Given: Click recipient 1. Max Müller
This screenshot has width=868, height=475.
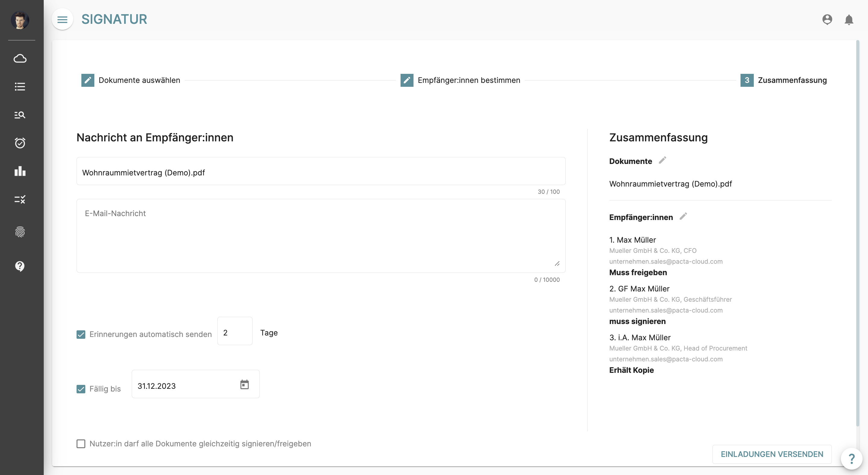Looking at the screenshot, I should pos(633,240).
